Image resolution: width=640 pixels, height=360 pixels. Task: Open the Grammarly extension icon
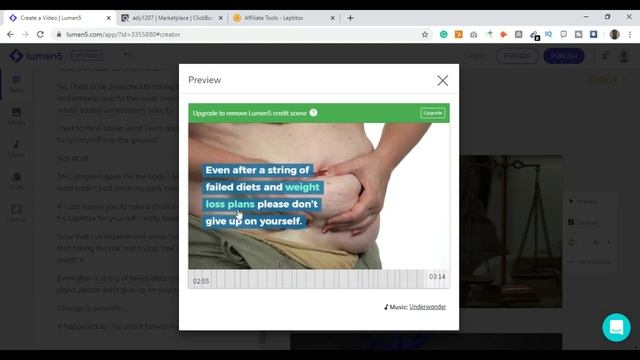pyautogui.click(x=444, y=35)
